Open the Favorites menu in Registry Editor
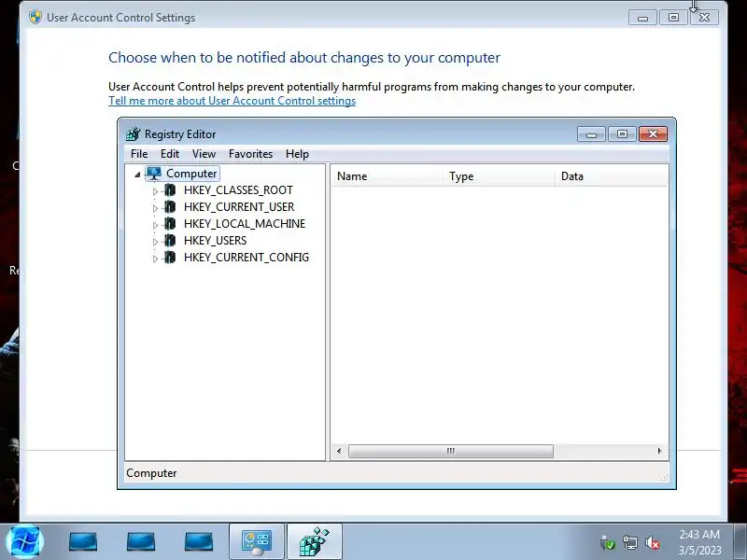The width and height of the screenshot is (747, 560). 250,154
